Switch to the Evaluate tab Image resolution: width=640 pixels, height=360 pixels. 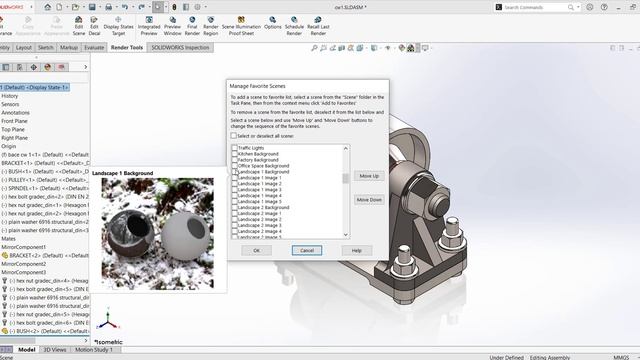(x=94, y=48)
